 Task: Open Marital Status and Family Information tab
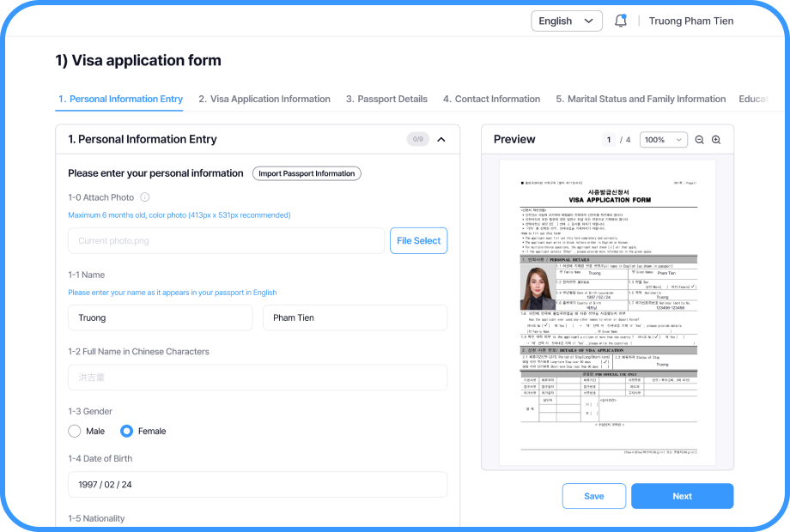(641, 99)
